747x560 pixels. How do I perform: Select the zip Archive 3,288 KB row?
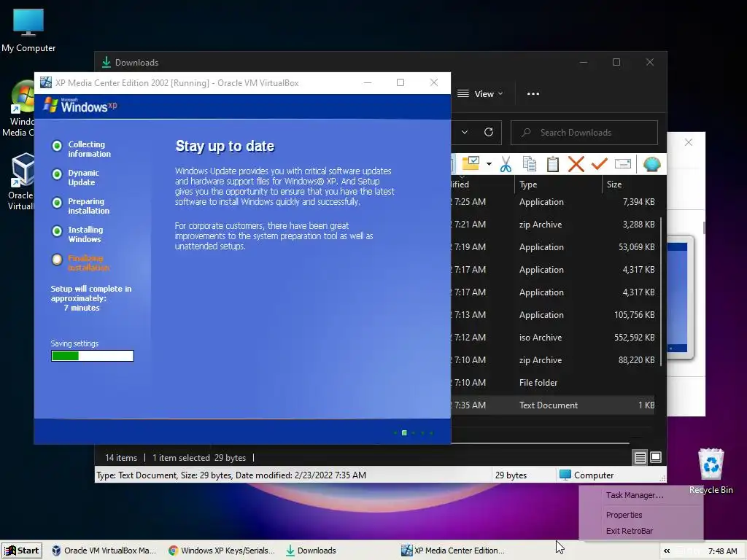[x=553, y=225]
